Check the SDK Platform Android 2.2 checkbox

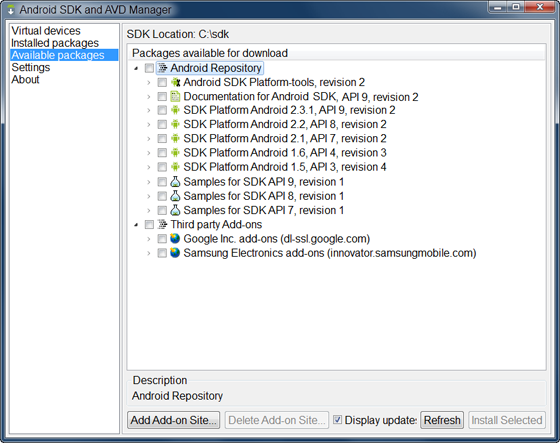[162, 124]
